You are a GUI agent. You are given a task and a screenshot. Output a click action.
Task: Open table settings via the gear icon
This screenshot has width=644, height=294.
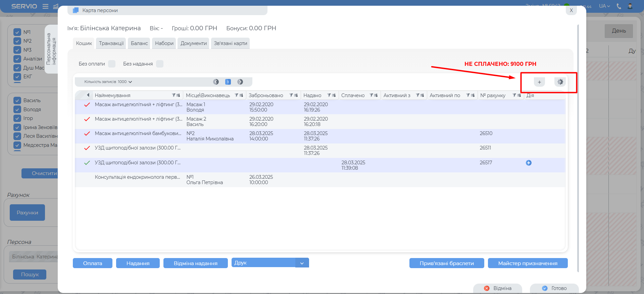[560, 82]
